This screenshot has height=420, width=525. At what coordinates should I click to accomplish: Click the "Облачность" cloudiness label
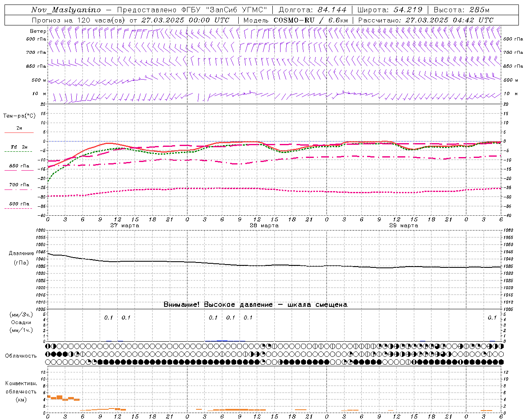[21, 356]
